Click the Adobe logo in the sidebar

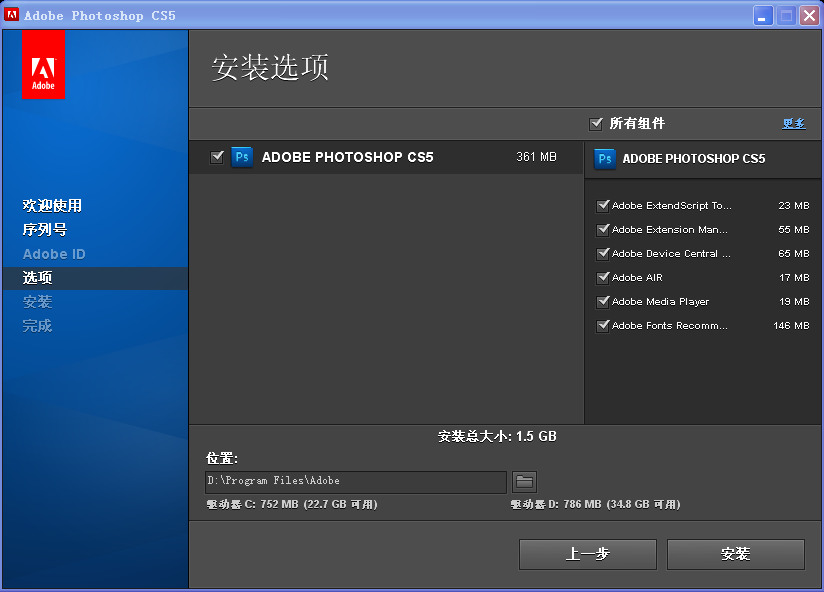tap(43, 65)
